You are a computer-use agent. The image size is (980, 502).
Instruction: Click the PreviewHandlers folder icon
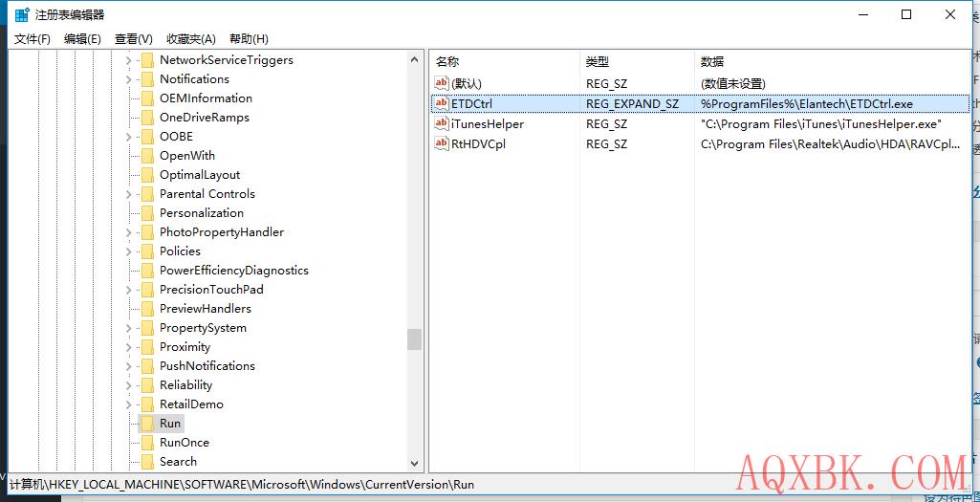click(x=147, y=309)
